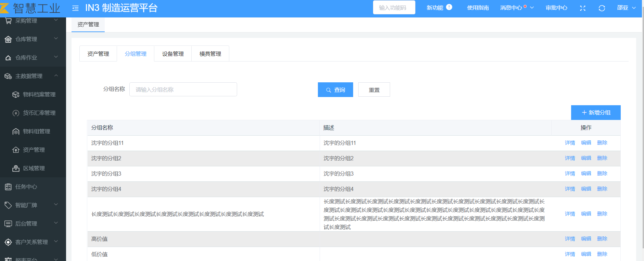
Task: Click the new feature exclamation icon
Action: tap(449, 7)
